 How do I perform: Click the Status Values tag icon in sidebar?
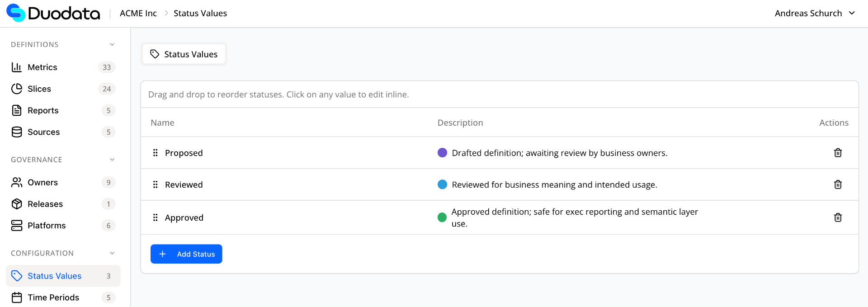(17, 276)
